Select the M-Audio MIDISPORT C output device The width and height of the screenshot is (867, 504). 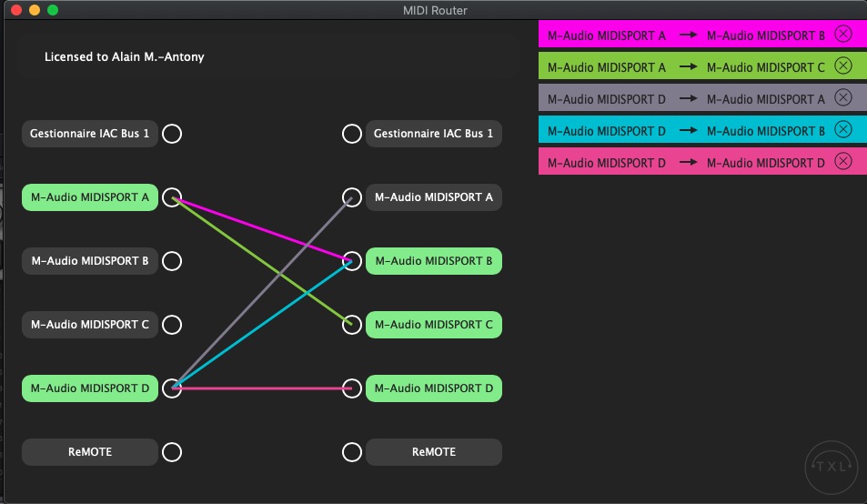coord(433,325)
